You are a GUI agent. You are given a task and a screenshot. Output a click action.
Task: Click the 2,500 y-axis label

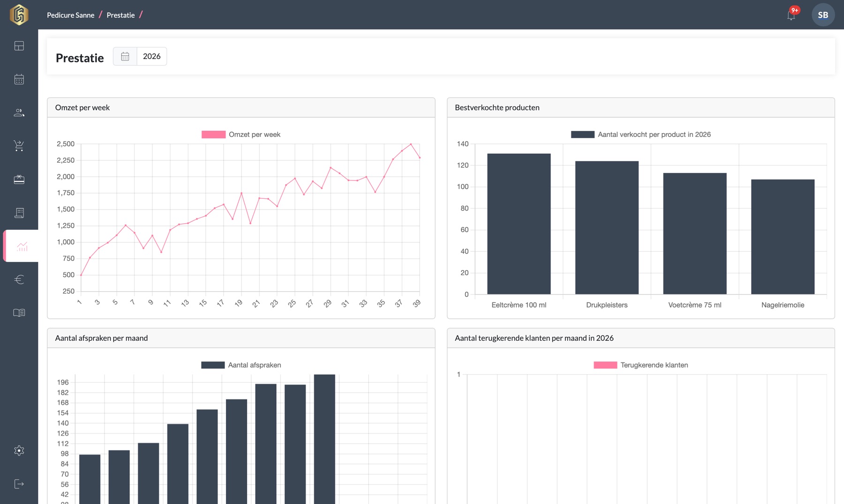click(66, 144)
